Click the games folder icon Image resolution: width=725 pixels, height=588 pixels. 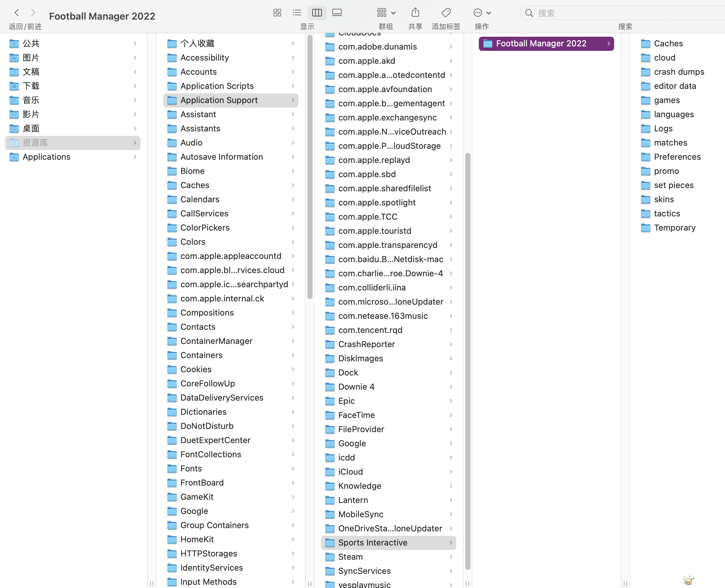pos(645,100)
